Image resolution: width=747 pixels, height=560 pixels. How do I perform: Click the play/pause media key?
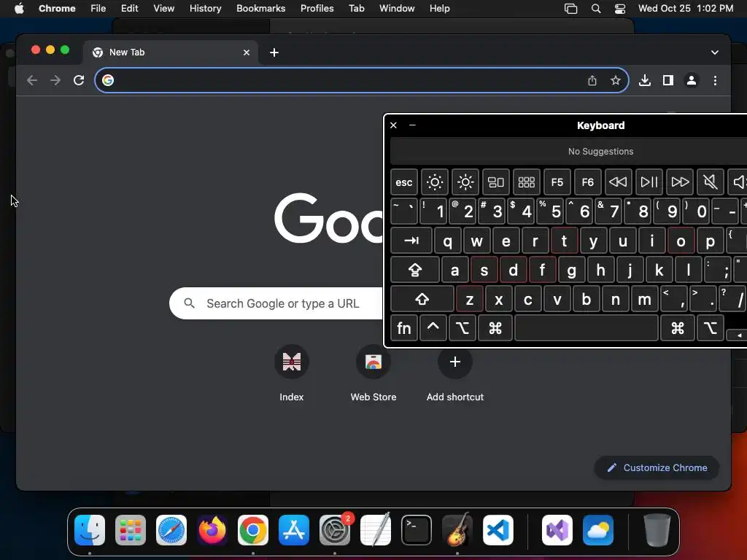click(649, 182)
